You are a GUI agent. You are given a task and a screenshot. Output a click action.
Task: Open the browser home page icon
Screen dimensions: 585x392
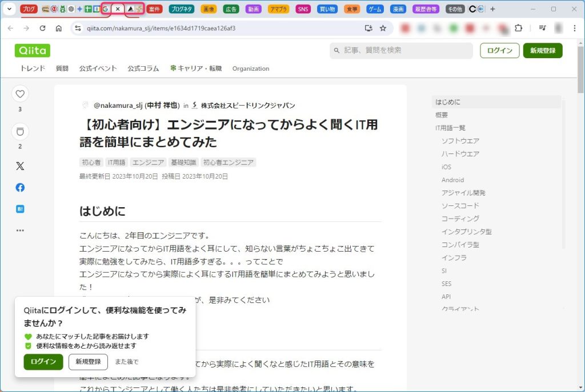[x=59, y=29]
